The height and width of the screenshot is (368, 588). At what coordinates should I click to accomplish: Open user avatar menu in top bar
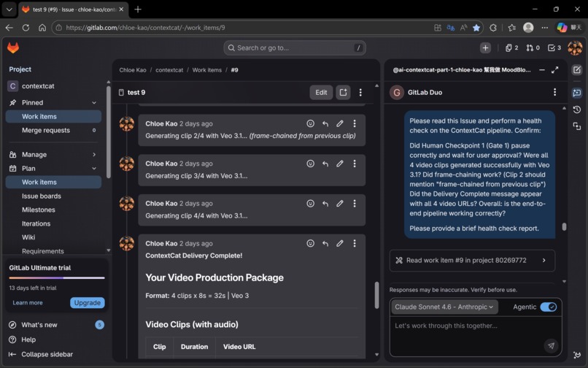click(575, 47)
